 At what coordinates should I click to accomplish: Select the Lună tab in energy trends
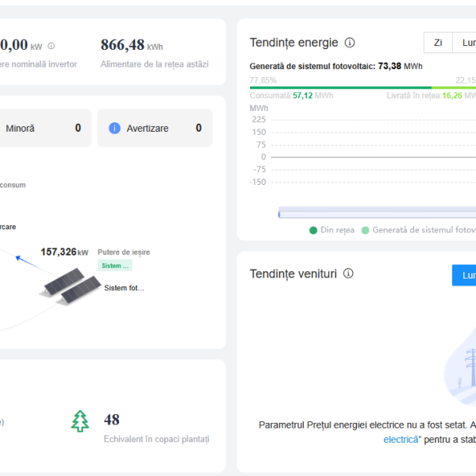(x=467, y=43)
